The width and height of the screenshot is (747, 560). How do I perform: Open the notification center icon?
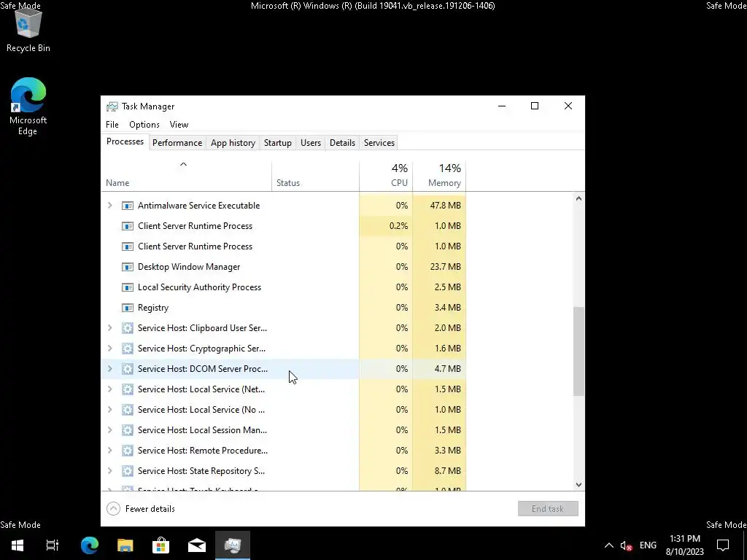coord(723,545)
